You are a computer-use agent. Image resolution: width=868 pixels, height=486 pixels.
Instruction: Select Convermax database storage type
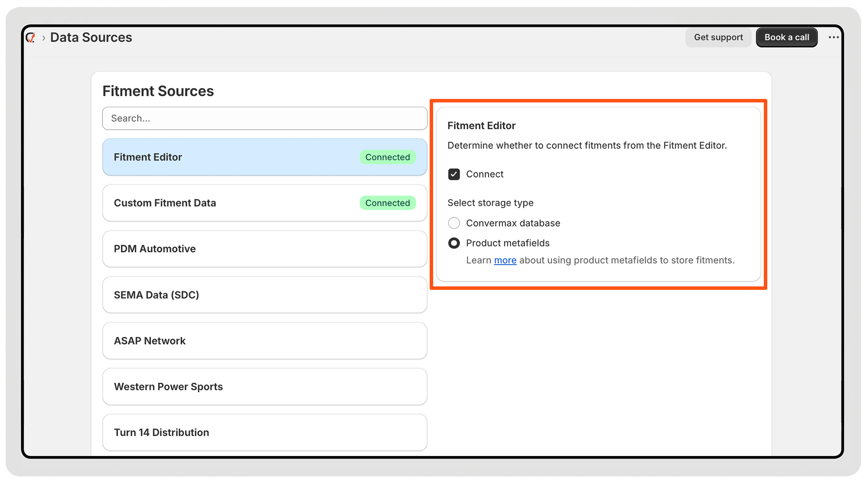(x=454, y=223)
